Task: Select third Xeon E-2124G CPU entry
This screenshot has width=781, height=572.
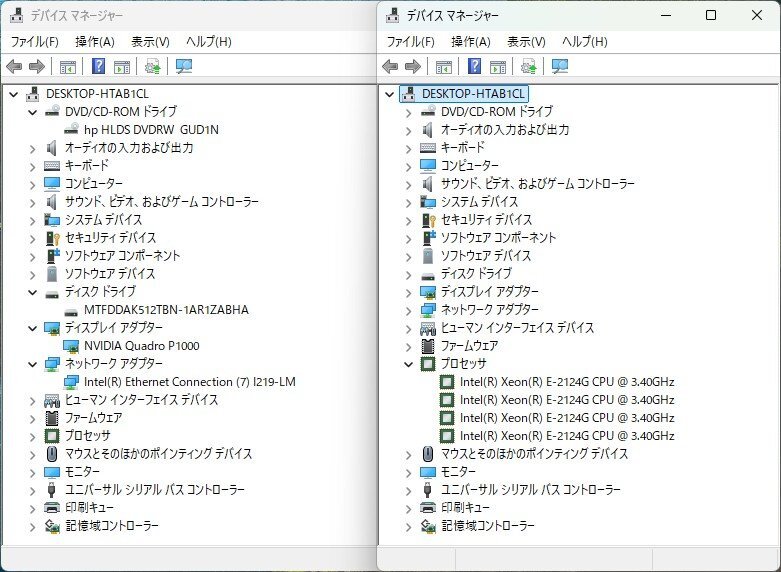Action: coord(567,418)
